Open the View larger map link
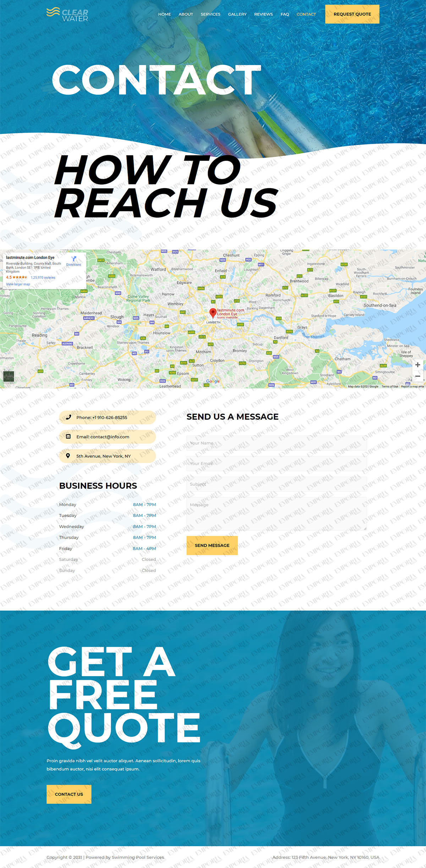The height and width of the screenshot is (868, 426). (18, 284)
